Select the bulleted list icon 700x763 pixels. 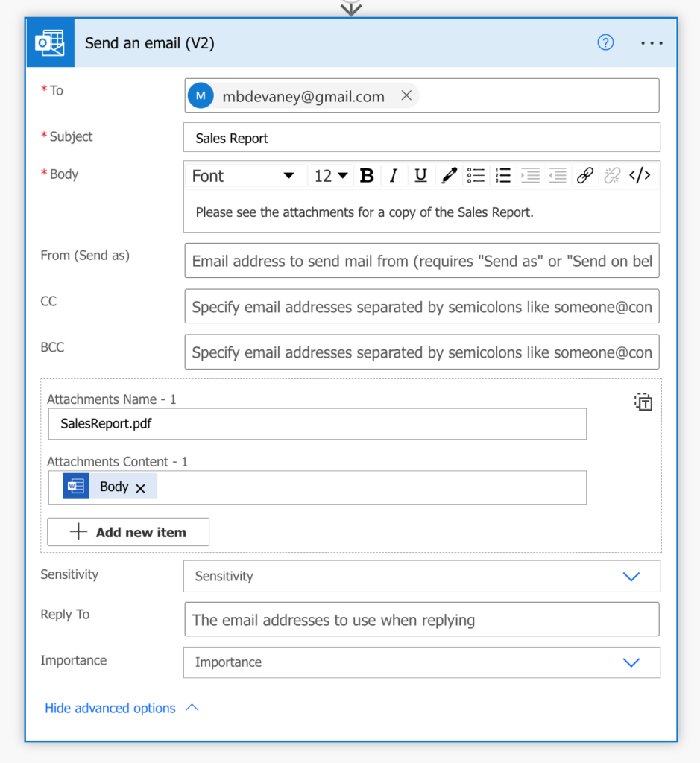pos(475,175)
